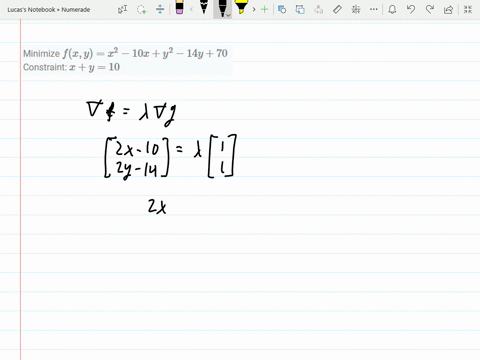Click the Minimize f(x,y) problem statement
Viewport: 480px width, 360px height.
pos(125,53)
